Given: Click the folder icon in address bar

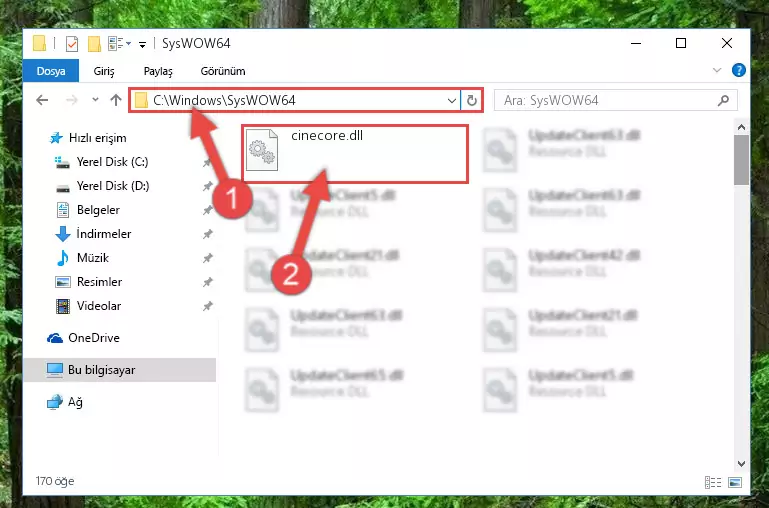Looking at the screenshot, I should (x=141, y=101).
